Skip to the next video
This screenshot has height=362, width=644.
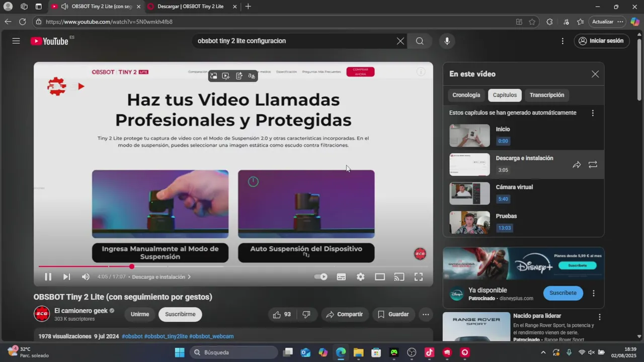66,277
